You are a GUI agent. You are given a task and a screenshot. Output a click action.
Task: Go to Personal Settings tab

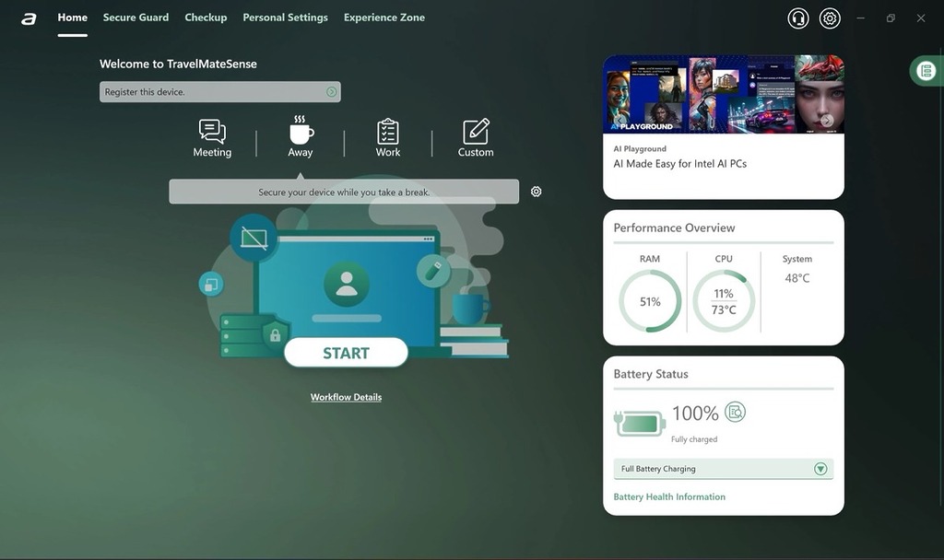[x=286, y=17]
